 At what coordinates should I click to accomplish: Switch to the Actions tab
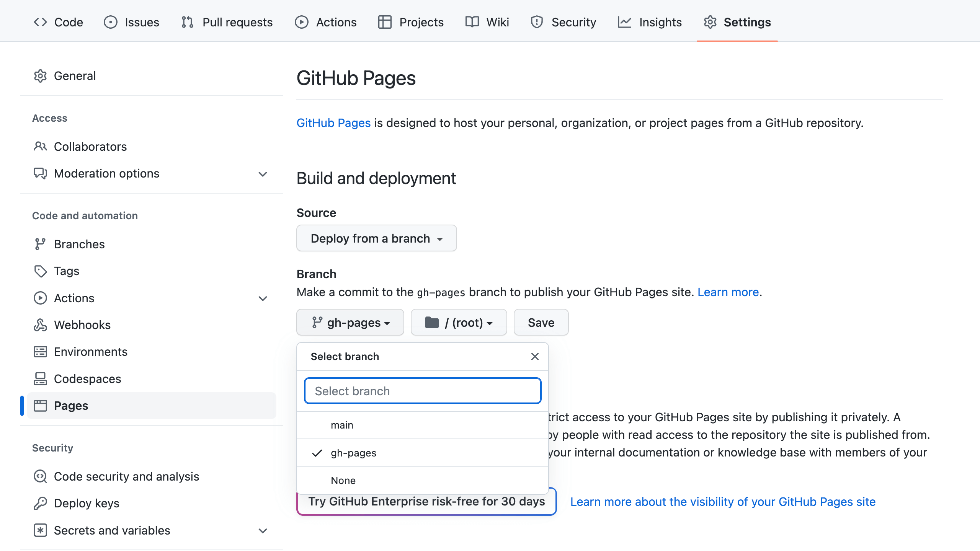326,22
